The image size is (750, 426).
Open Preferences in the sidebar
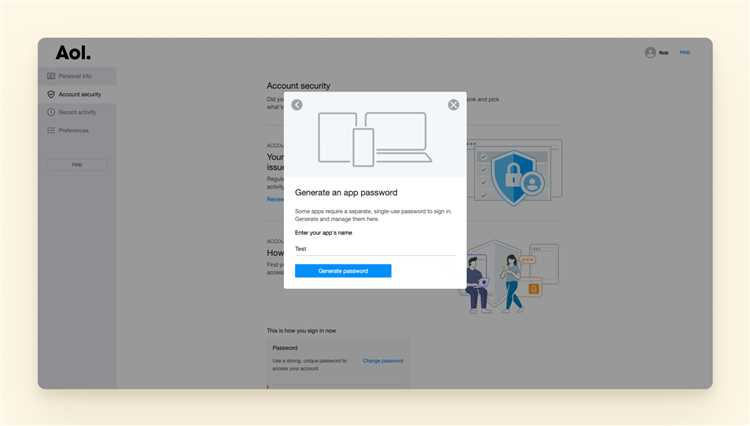(x=77, y=130)
